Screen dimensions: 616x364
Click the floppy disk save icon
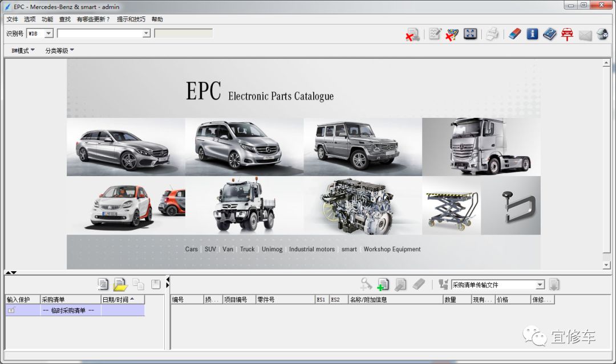(x=156, y=284)
